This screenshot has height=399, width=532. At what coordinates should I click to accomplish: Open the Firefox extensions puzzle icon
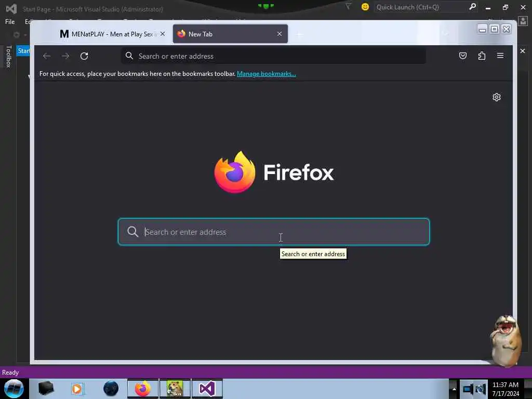coord(482,56)
